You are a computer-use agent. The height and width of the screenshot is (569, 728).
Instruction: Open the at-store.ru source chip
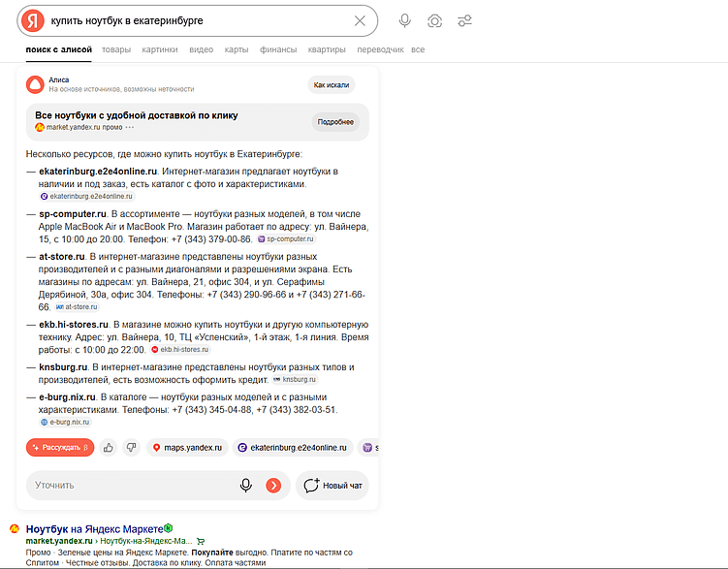(78, 306)
